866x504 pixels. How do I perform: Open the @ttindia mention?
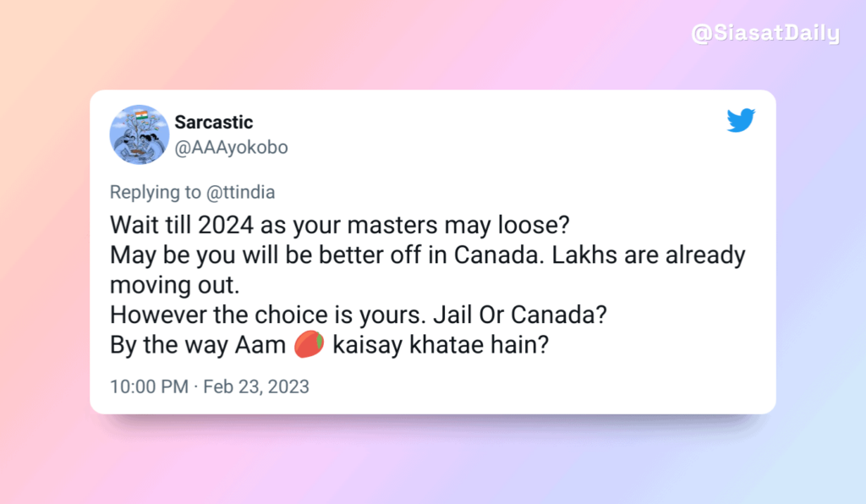point(241,193)
